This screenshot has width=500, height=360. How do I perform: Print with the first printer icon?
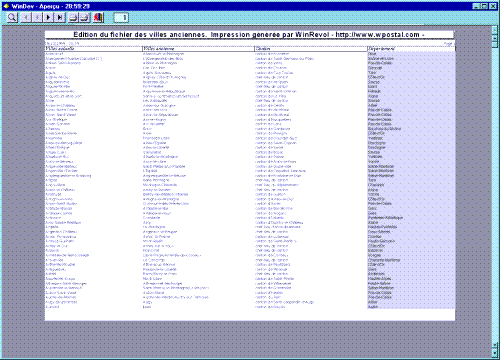(x=73, y=17)
